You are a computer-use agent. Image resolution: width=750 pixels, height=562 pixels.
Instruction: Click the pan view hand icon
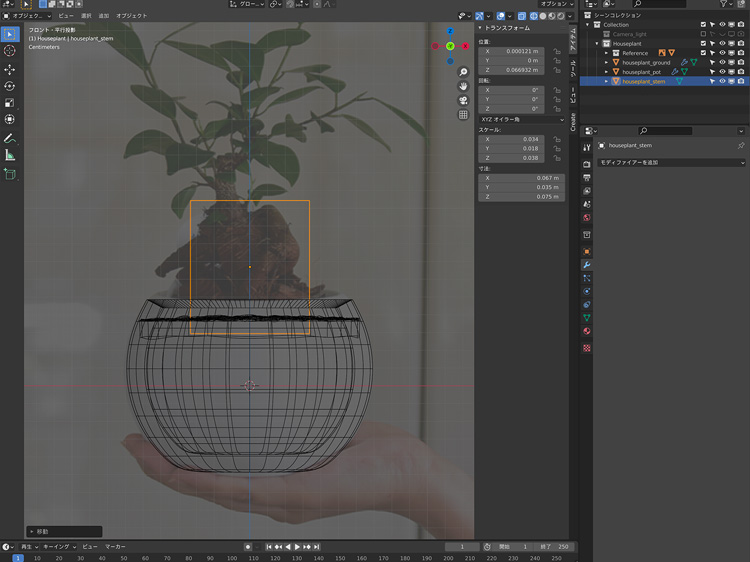click(464, 87)
